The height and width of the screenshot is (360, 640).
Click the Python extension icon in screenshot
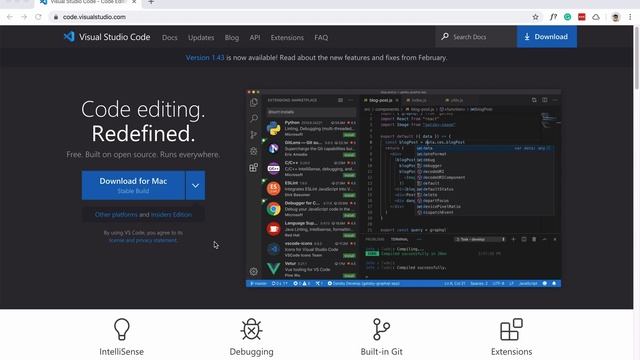click(x=273, y=128)
